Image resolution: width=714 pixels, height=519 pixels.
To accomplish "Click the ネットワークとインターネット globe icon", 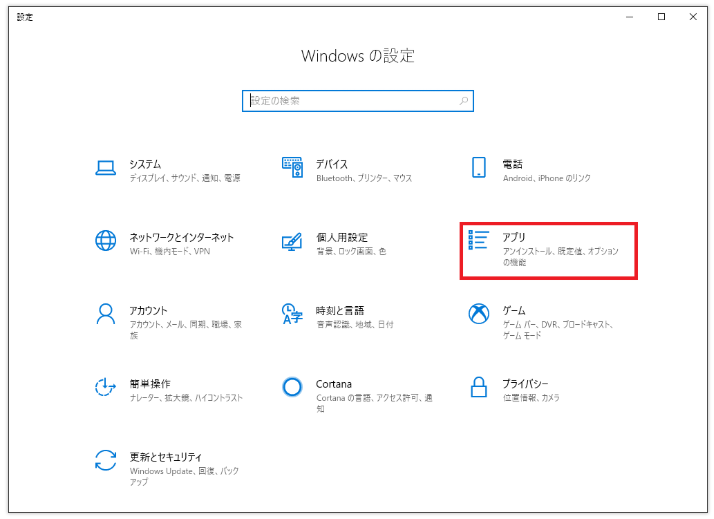I will [106, 240].
